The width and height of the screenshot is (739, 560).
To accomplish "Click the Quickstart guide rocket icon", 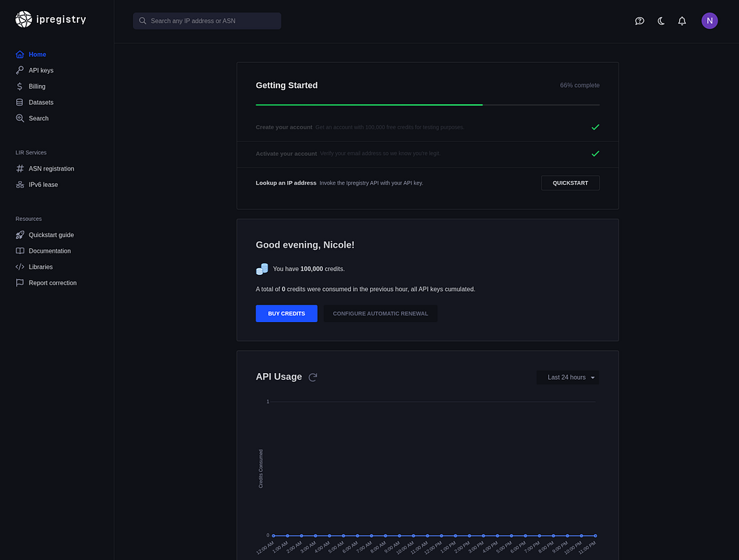I will [x=20, y=235].
